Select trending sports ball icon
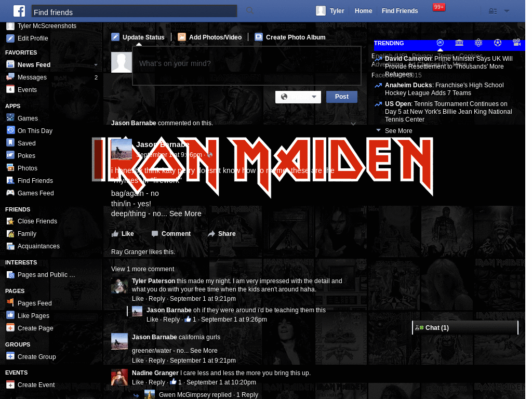Screen dimensions: 532x399 [497, 43]
